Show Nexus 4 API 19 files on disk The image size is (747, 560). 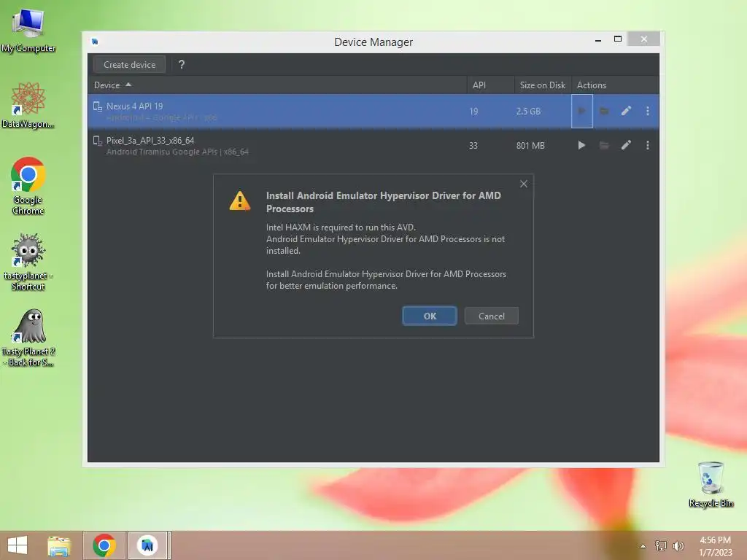[x=603, y=111]
